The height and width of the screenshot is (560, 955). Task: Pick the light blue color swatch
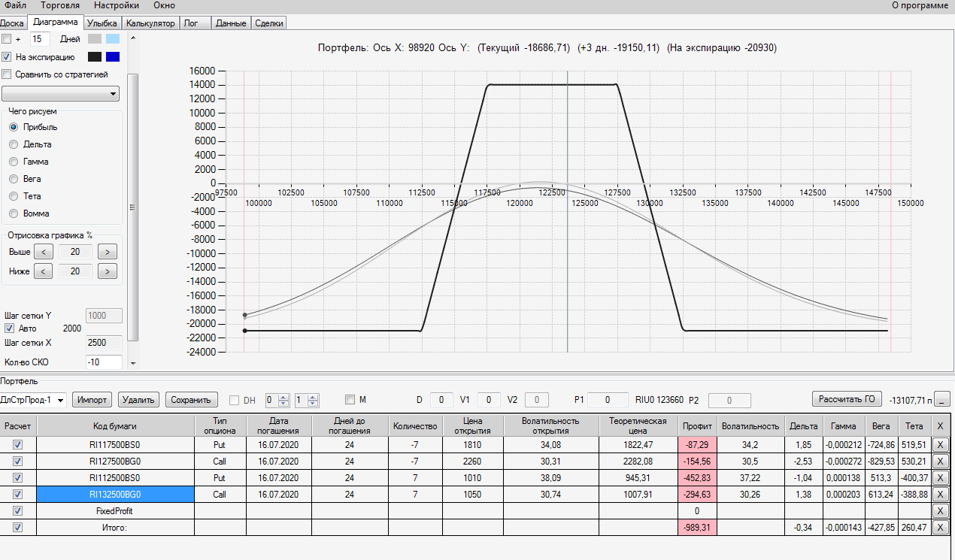(113, 39)
